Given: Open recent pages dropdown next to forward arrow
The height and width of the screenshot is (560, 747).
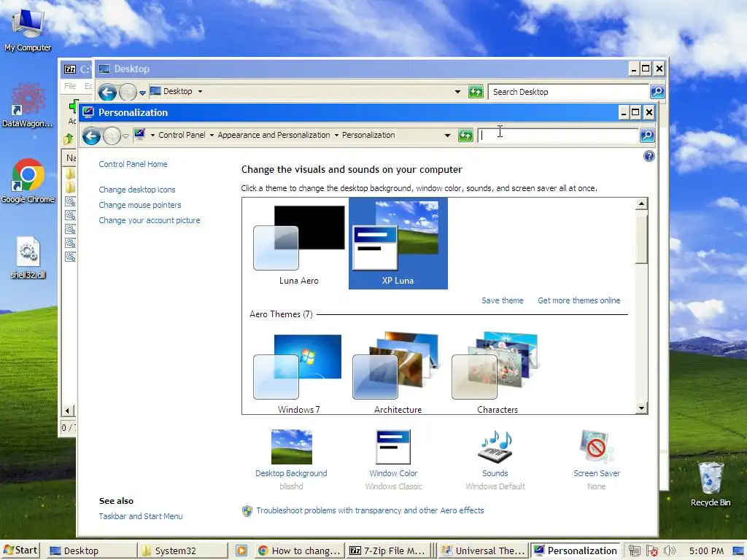Looking at the screenshot, I should click(125, 136).
